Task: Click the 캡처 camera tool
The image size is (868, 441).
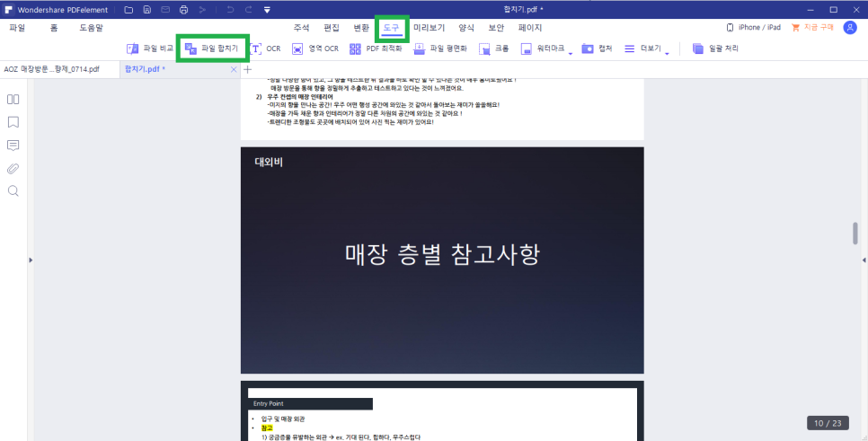Action: click(597, 49)
